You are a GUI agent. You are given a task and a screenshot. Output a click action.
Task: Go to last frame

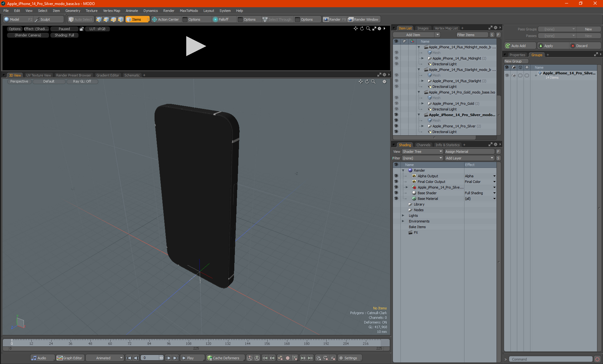[176, 358]
